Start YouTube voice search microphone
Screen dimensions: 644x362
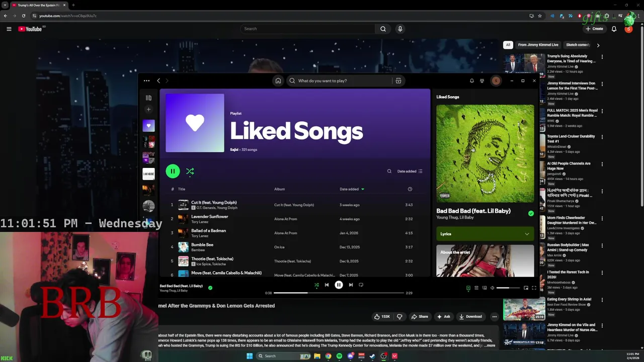pos(400,29)
